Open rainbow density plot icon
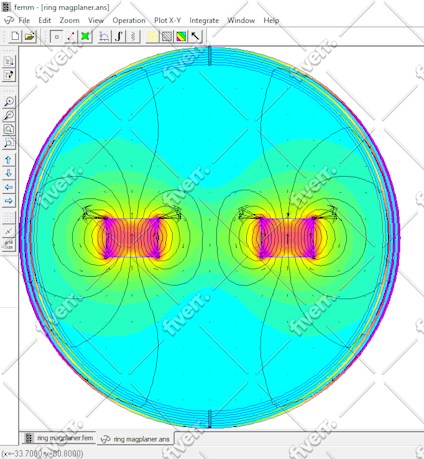Viewport: 424px width, 459px height. click(181, 36)
